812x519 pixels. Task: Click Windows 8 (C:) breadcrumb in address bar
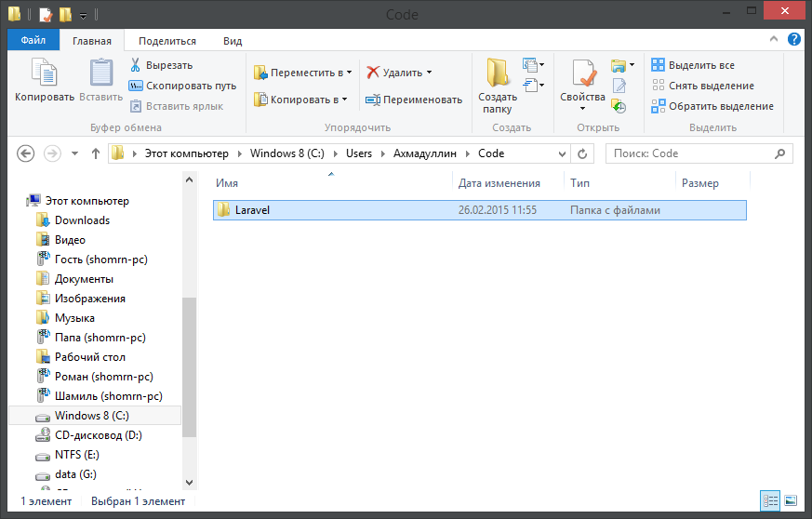[x=286, y=153]
